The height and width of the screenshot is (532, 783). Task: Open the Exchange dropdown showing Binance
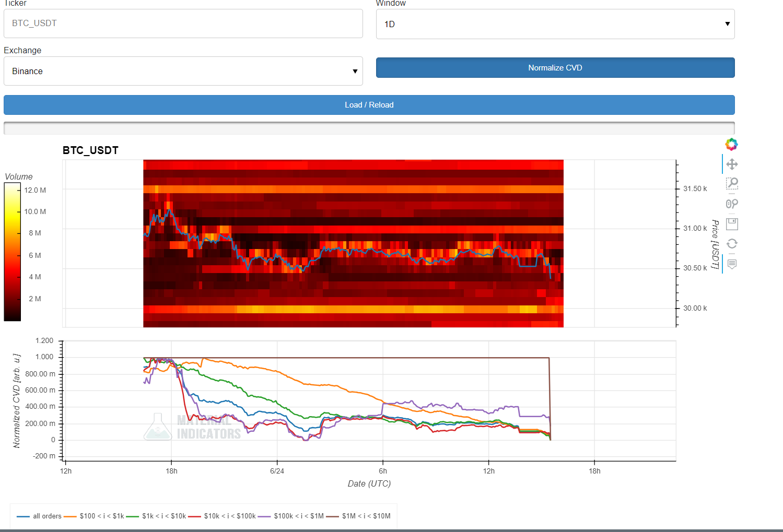[x=183, y=71]
